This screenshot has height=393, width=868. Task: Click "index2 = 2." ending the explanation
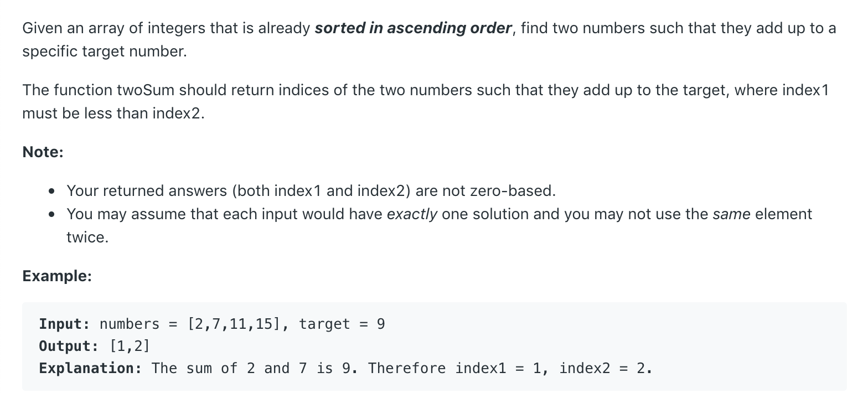click(x=606, y=368)
